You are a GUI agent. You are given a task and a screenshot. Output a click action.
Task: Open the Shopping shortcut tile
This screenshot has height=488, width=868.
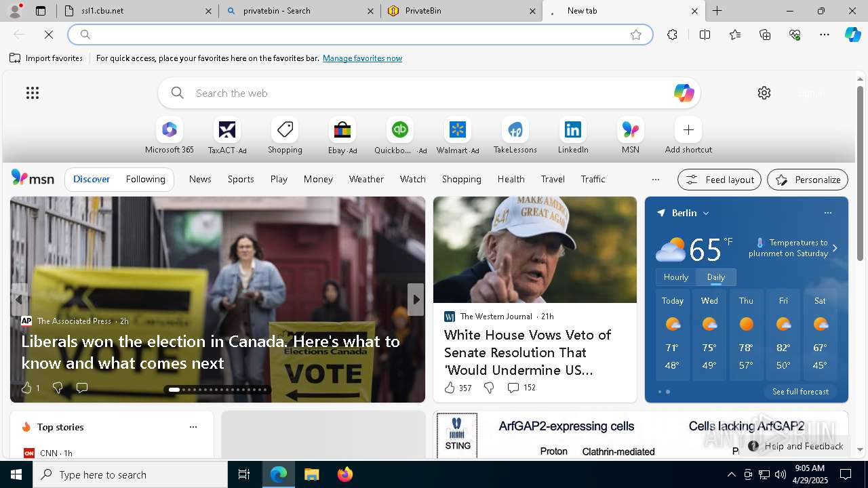click(285, 136)
